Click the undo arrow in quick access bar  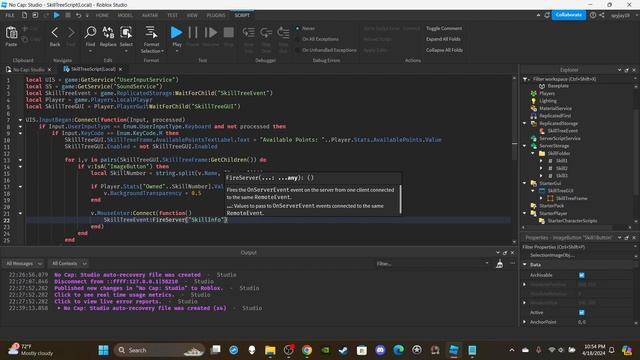[78, 15]
